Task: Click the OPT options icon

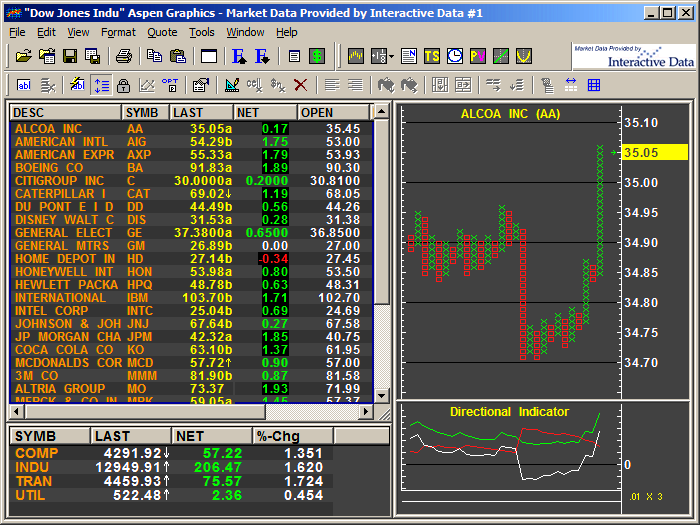Action: coord(170,85)
